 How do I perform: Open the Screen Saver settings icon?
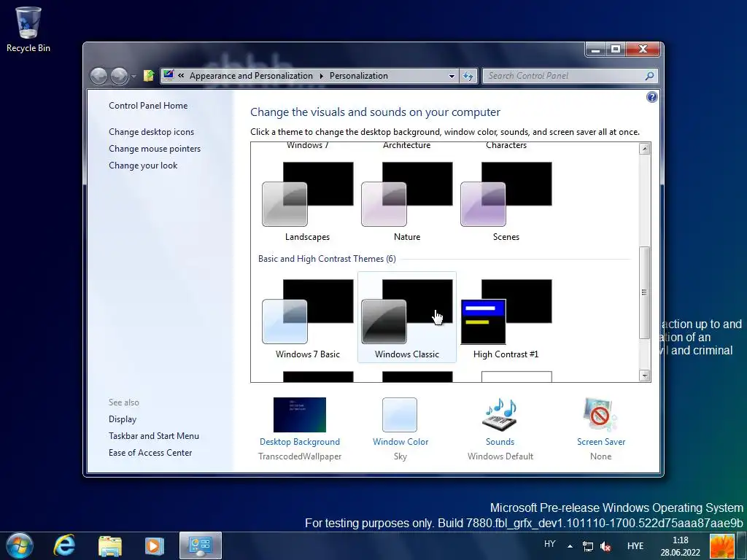click(x=600, y=415)
